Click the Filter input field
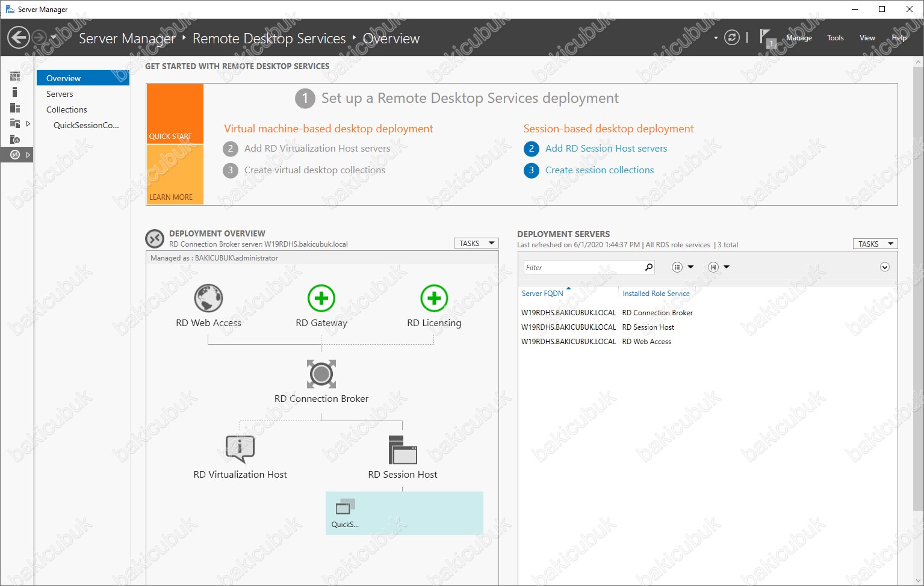The height and width of the screenshot is (586, 924). (x=583, y=268)
